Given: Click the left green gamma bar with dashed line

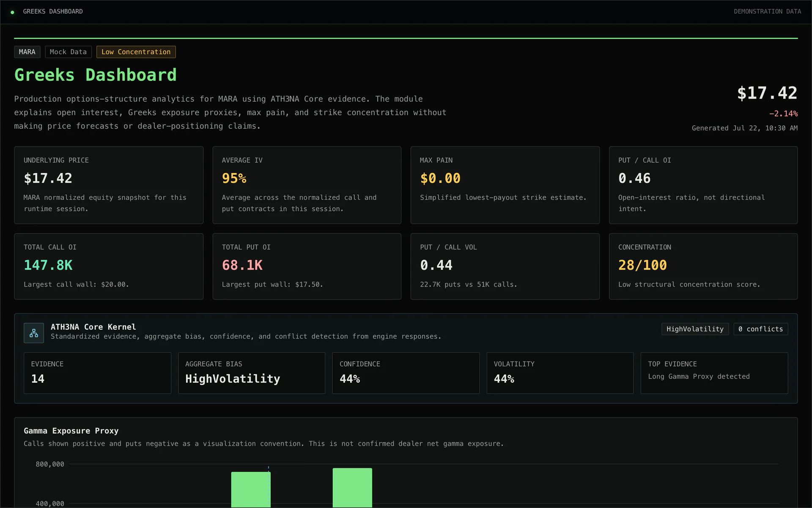Looking at the screenshot, I should click(x=251, y=490).
